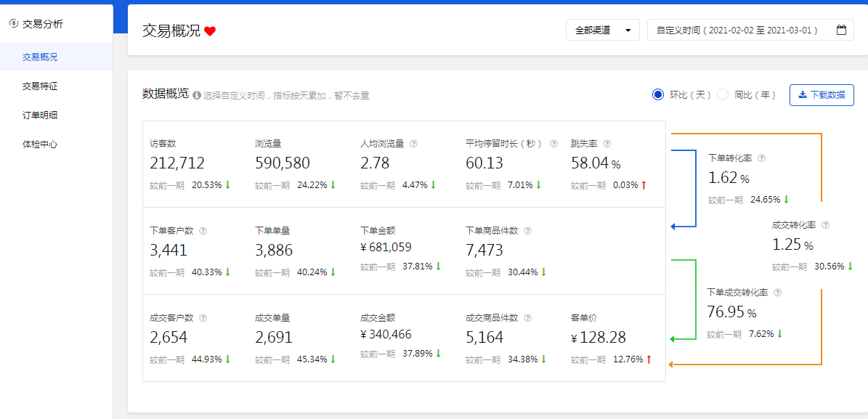Image resolution: width=868 pixels, height=419 pixels.
Task: Select the 同比（年） radio button
Action: click(723, 94)
